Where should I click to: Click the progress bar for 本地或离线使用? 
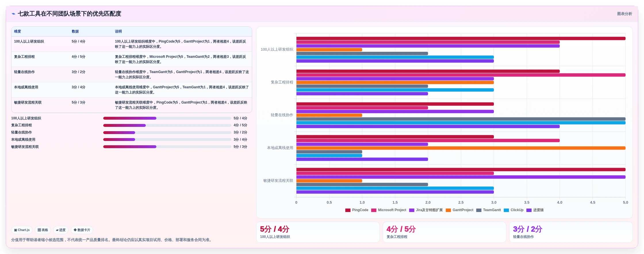pos(167,140)
